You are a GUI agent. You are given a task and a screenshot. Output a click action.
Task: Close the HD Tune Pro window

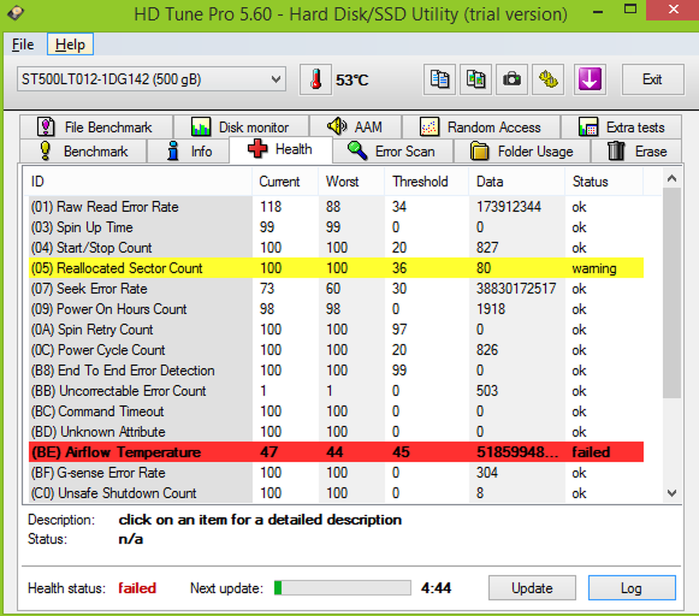click(x=673, y=10)
